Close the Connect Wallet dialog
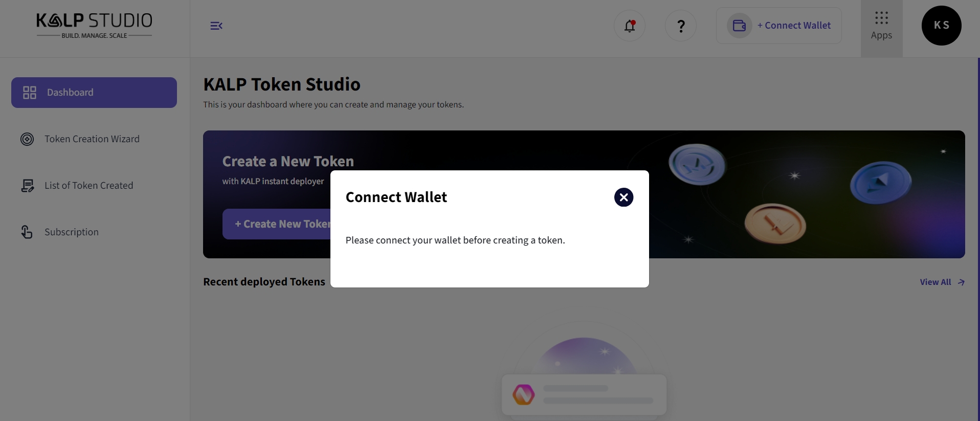Screen dimensions: 980x421 tap(623, 197)
